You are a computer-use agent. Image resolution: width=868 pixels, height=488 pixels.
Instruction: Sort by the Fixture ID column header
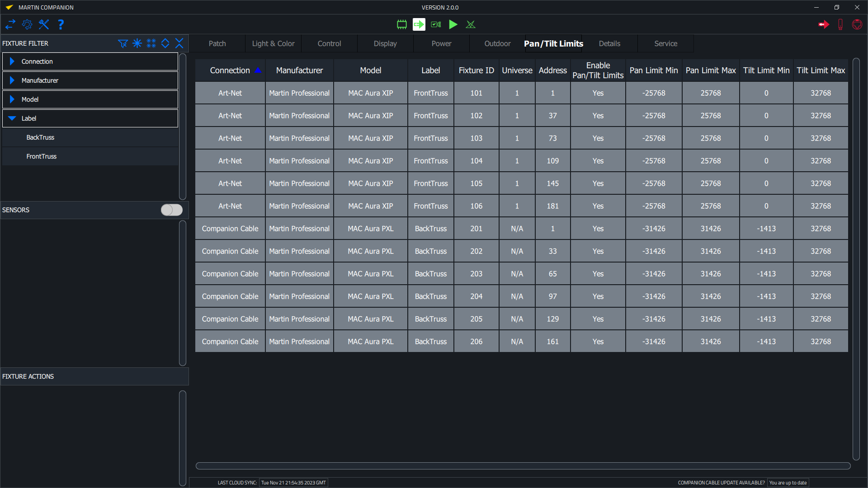(476, 70)
